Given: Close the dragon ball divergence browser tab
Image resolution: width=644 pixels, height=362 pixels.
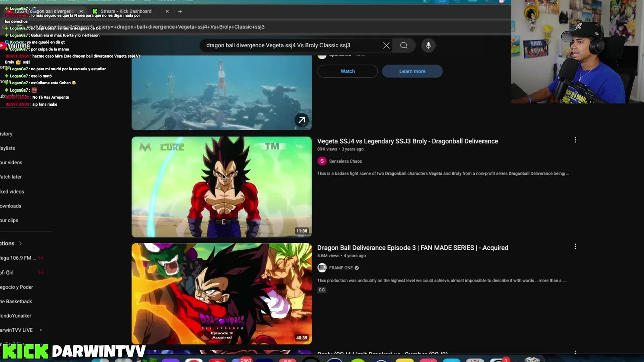Looking at the screenshot, I should pos(81,11).
